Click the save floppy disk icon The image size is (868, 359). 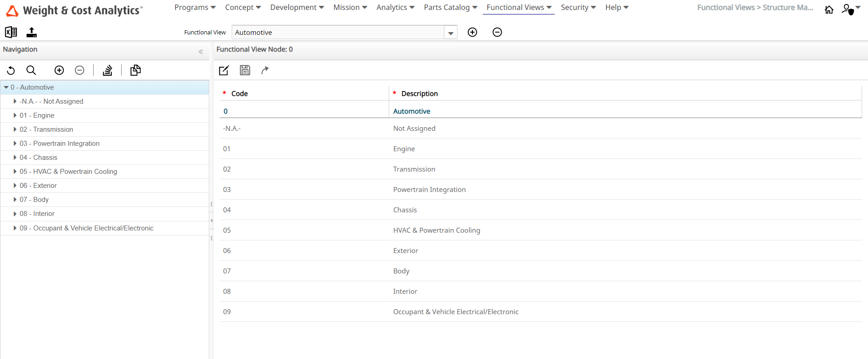(245, 70)
